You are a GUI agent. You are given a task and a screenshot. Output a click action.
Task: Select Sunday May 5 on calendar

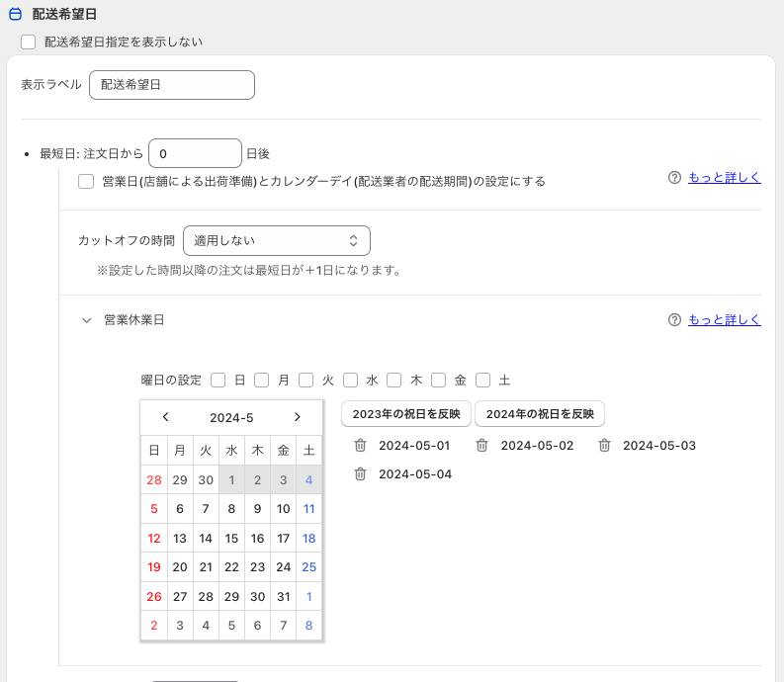(154, 509)
